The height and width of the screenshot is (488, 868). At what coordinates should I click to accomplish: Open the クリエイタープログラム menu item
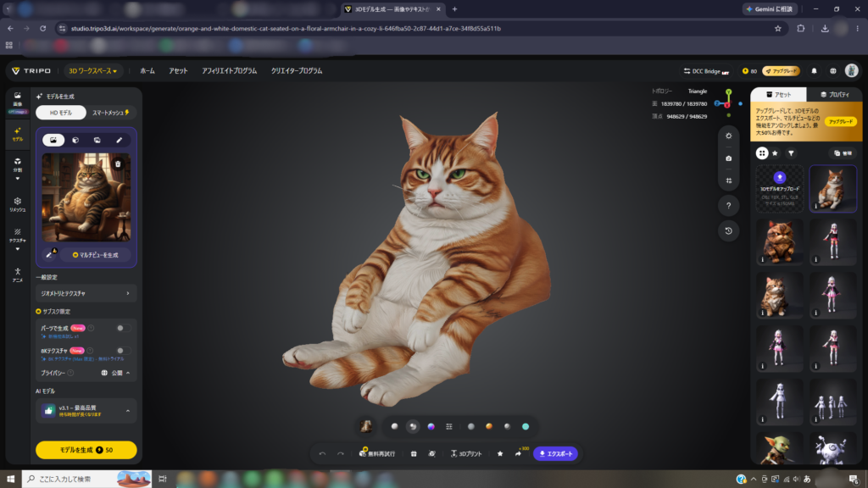pos(296,71)
